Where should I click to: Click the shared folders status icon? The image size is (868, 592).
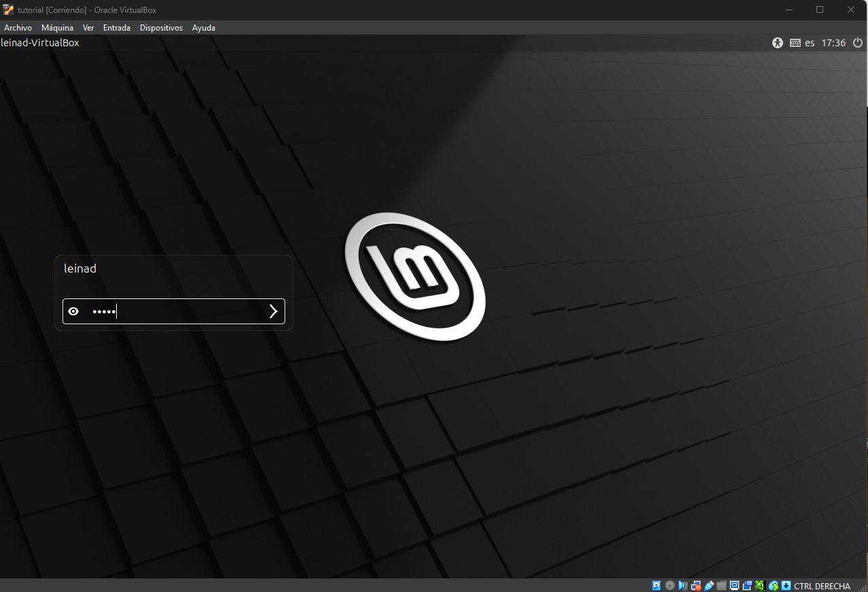tap(721, 586)
